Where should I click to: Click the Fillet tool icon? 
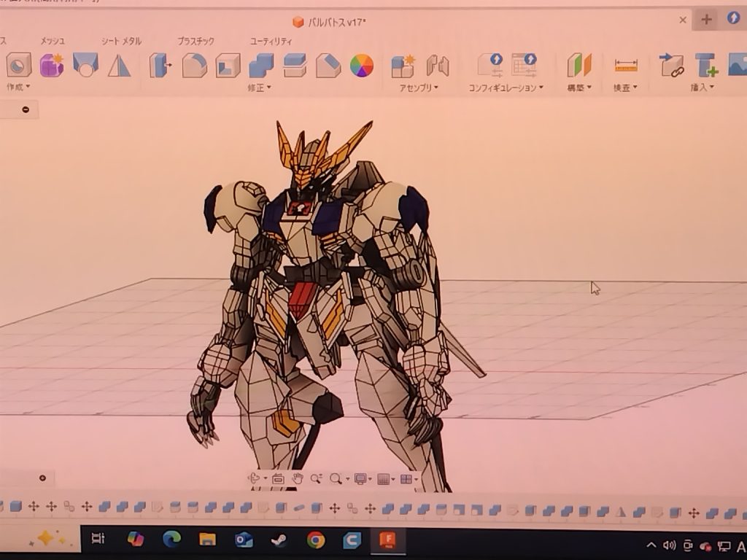[x=193, y=66]
